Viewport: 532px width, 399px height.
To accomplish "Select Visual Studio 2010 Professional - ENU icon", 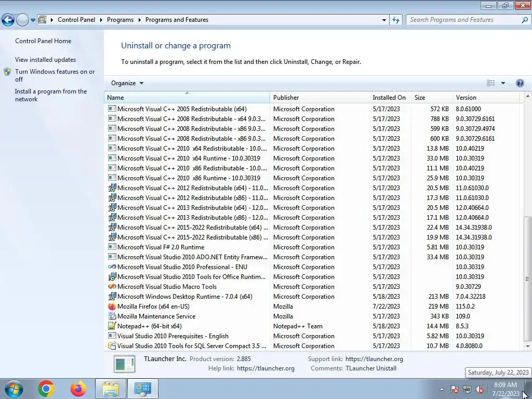I will pos(112,267).
